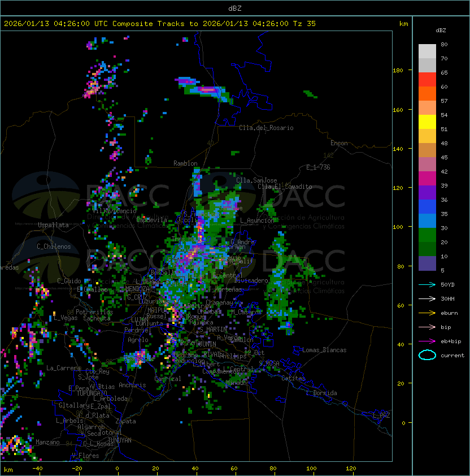Click the 'Clla.SanJose' map label
Screen dimensions: 470x476
256,180
